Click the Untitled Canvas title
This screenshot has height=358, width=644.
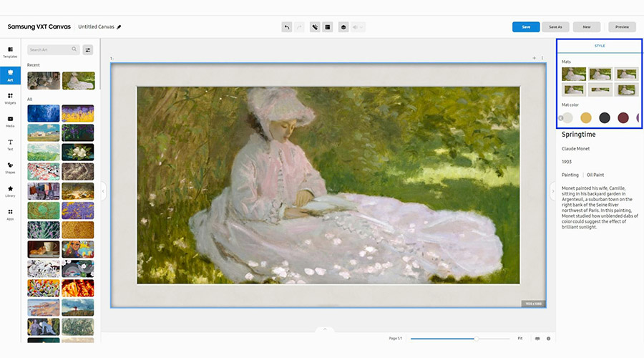click(x=96, y=26)
